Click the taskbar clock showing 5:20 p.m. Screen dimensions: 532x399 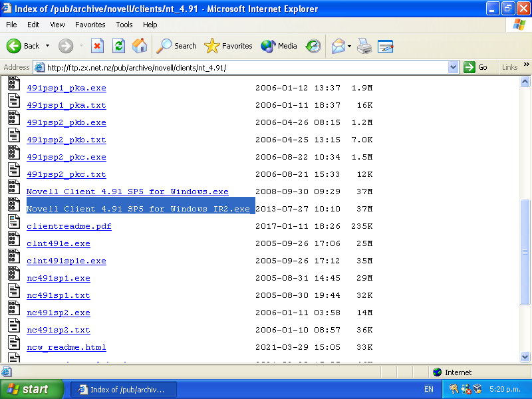point(505,389)
